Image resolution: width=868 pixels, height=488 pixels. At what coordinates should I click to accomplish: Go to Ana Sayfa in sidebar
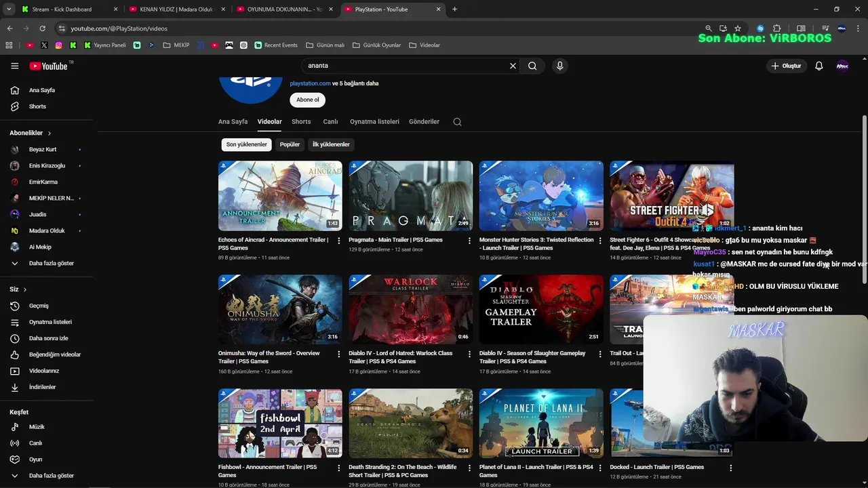coord(42,90)
